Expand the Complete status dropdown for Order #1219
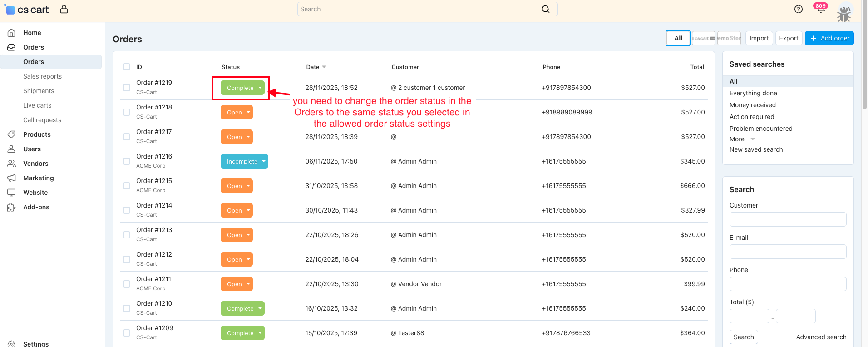Image resolution: width=868 pixels, height=347 pixels. [x=260, y=88]
